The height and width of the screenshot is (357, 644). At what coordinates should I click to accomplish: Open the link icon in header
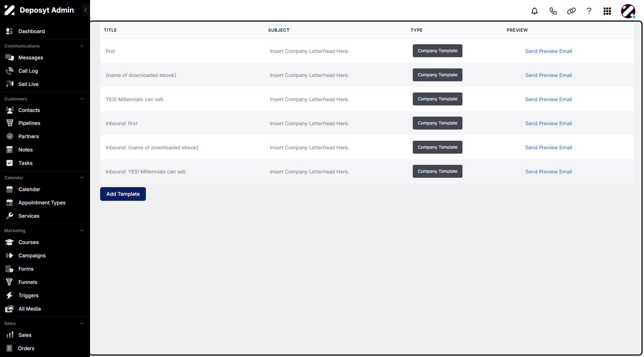pyautogui.click(x=571, y=11)
